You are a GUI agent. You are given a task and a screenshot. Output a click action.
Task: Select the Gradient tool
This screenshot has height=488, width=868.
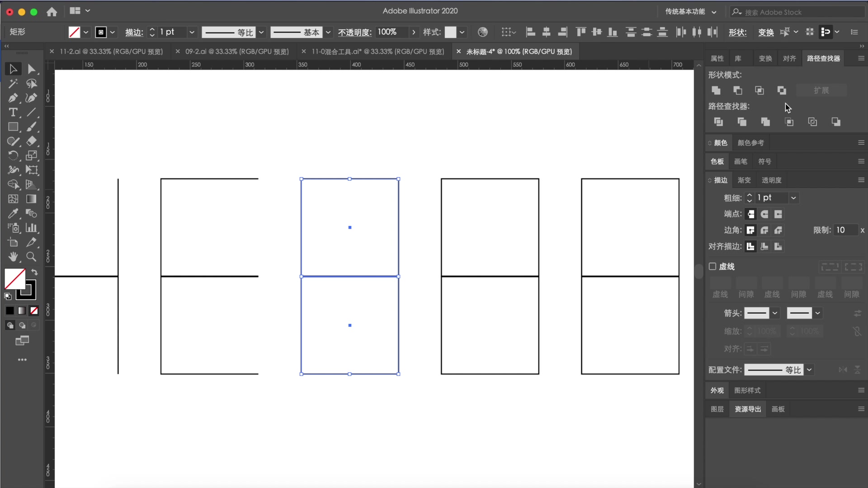(x=31, y=199)
